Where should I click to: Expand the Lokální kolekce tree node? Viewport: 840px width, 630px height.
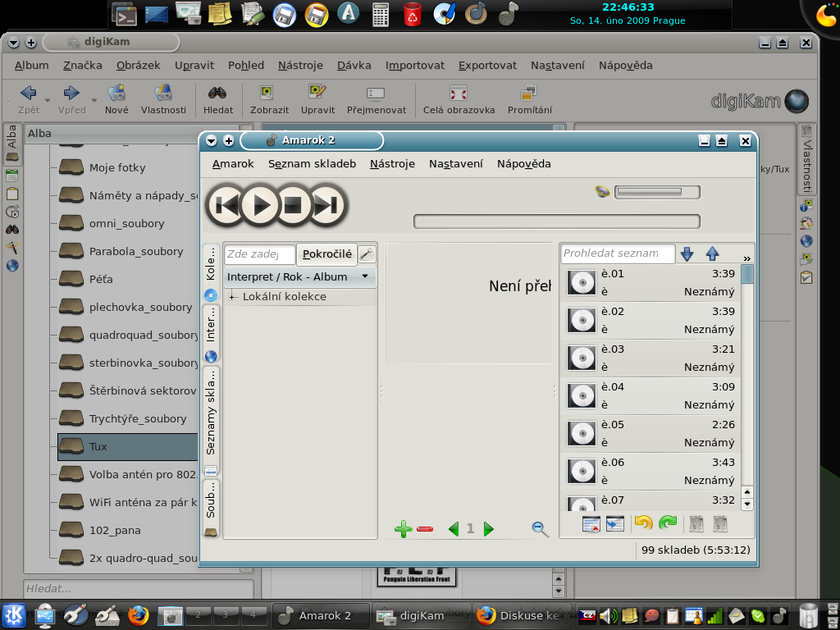(x=231, y=297)
